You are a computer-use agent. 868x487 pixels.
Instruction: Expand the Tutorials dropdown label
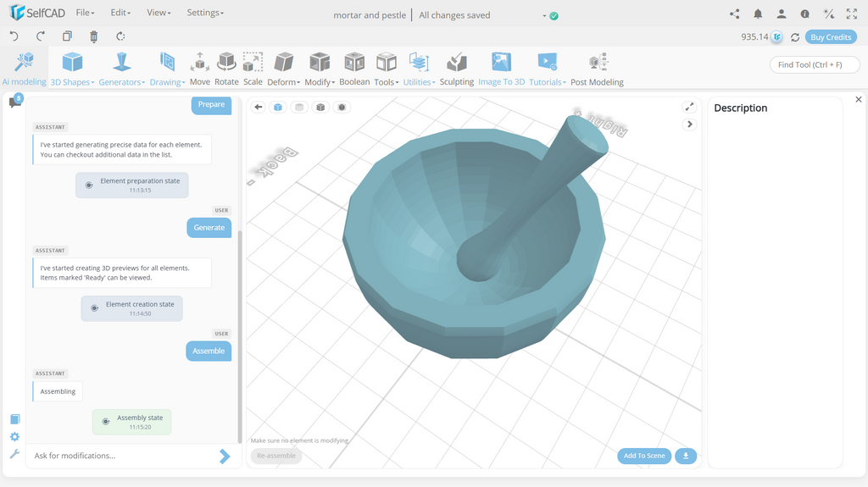coord(547,82)
